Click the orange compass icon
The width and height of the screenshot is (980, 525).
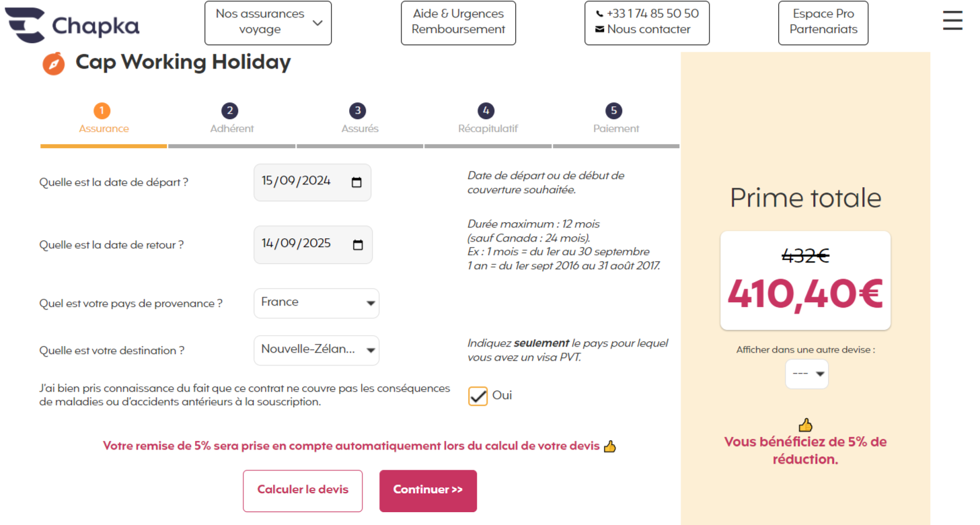(54, 64)
